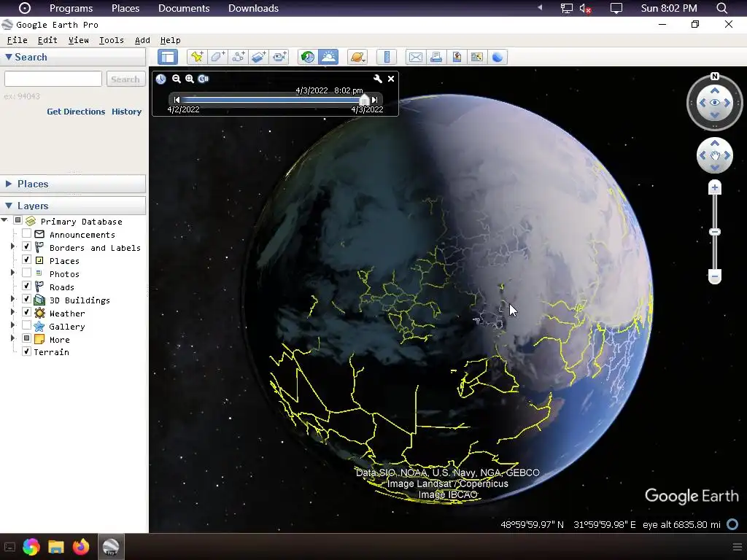This screenshot has width=747, height=560.
Task: Start the time animation playback
Action: pyautogui.click(x=204, y=79)
